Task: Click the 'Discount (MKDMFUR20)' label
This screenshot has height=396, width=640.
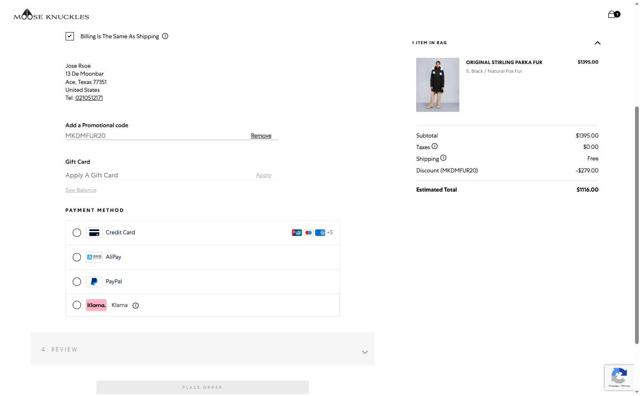Action: pyautogui.click(x=447, y=171)
